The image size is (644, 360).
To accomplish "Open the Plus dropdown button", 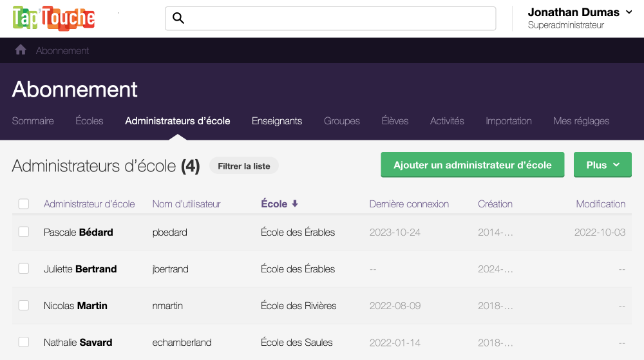I will tap(602, 165).
